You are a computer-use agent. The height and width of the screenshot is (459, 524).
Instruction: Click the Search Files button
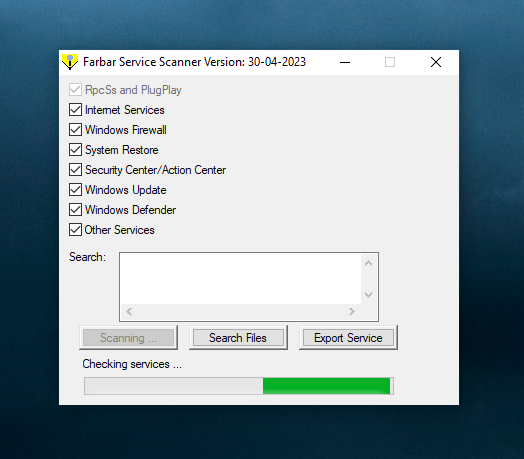coord(238,338)
